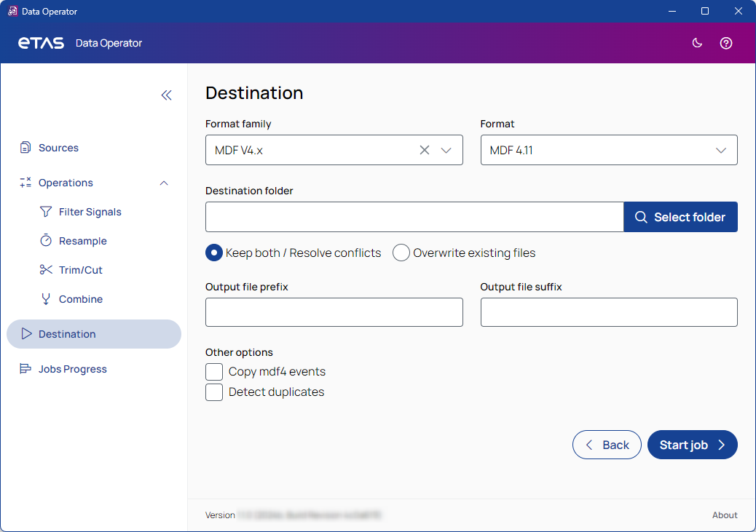The width and height of the screenshot is (756, 532).
Task: Click the Select folder button
Action: [680, 217]
